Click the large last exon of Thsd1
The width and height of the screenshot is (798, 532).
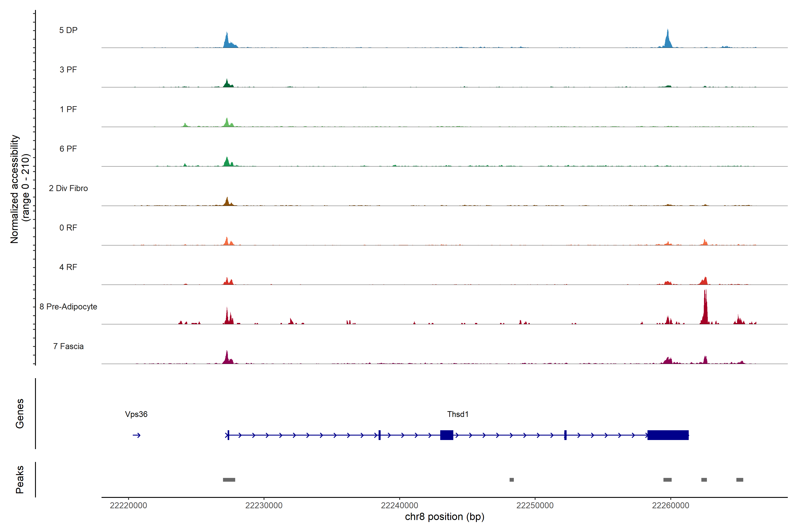pyautogui.click(x=668, y=435)
